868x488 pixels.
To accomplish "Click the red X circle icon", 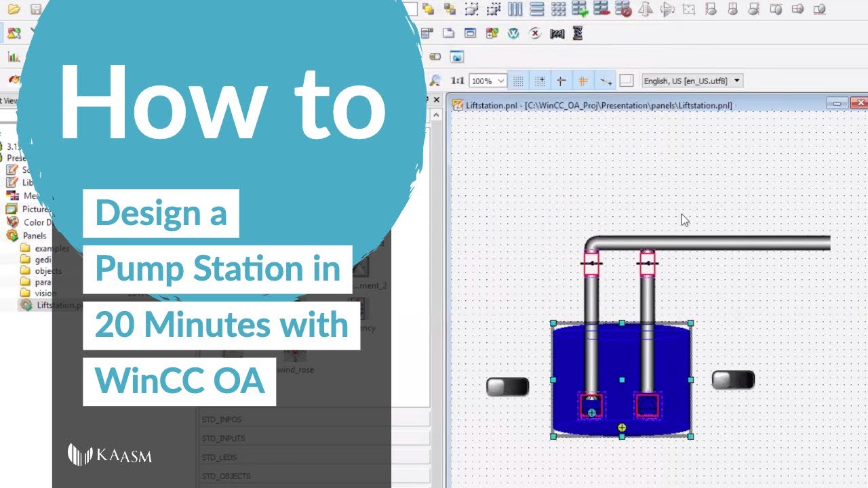I will point(536,33).
